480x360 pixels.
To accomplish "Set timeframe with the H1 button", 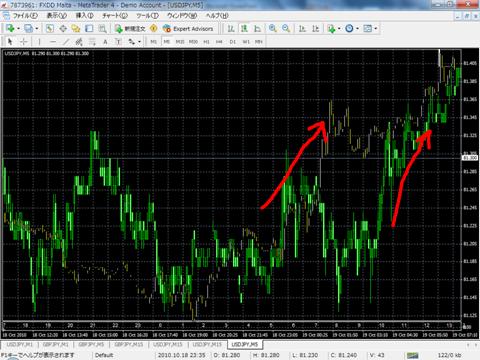I will pyautogui.click(x=206, y=42).
